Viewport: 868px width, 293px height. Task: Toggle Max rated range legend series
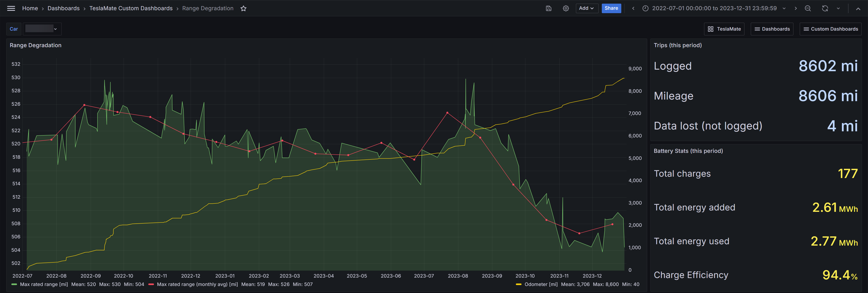coord(44,284)
